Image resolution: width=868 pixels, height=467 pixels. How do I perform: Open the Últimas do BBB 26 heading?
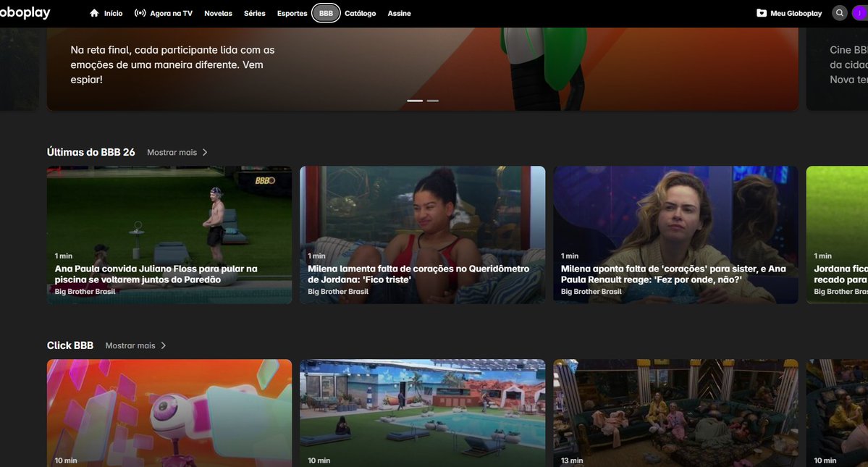[90, 152]
